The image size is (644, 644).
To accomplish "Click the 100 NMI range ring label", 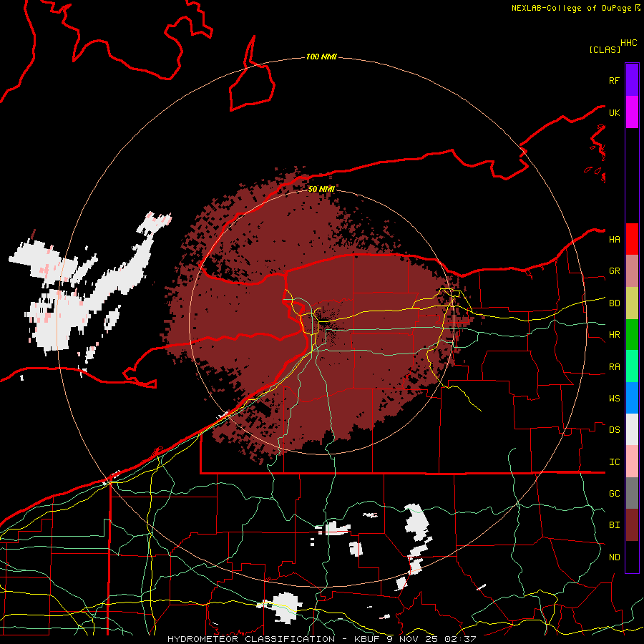I will 321,57.
